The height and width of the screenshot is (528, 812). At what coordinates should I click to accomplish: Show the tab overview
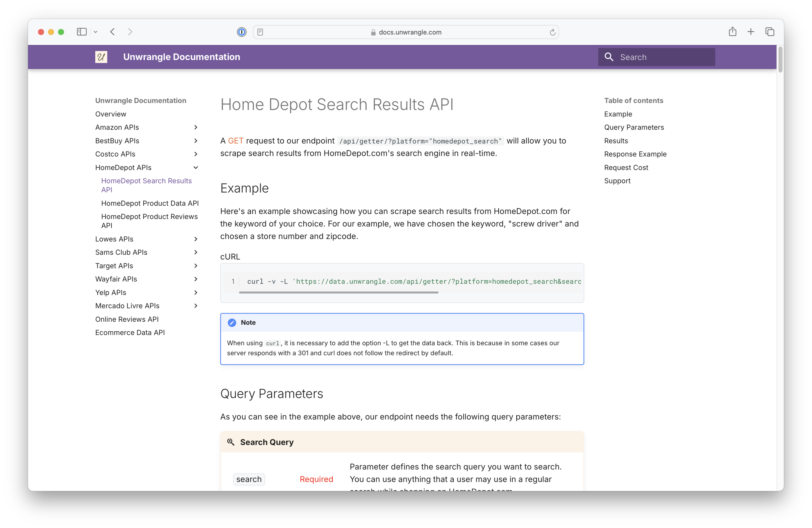point(770,32)
